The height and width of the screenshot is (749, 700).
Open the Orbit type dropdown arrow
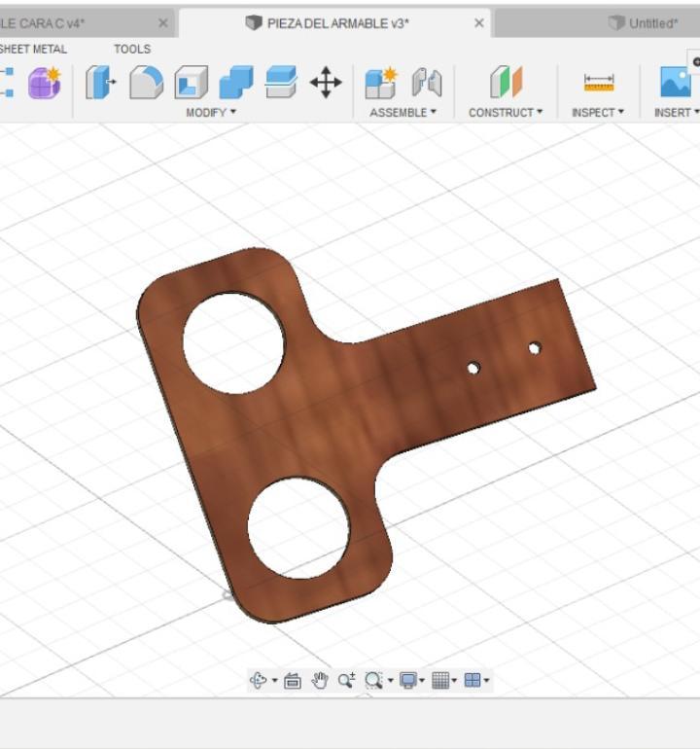274,680
